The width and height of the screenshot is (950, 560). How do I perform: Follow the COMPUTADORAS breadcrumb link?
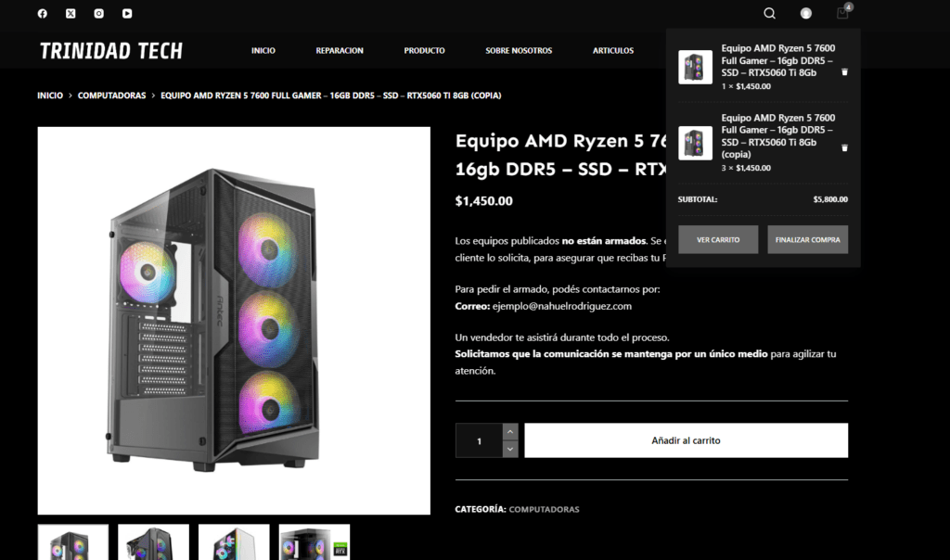111,95
